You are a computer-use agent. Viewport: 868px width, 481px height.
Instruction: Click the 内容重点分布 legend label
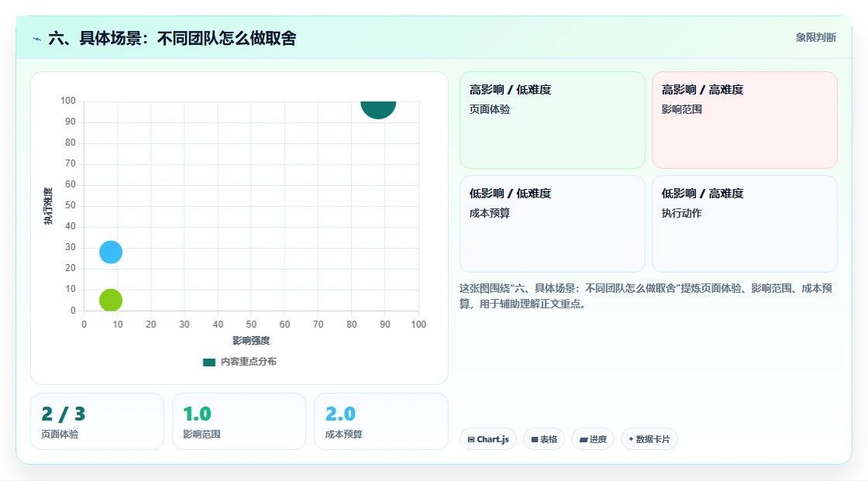(x=248, y=362)
